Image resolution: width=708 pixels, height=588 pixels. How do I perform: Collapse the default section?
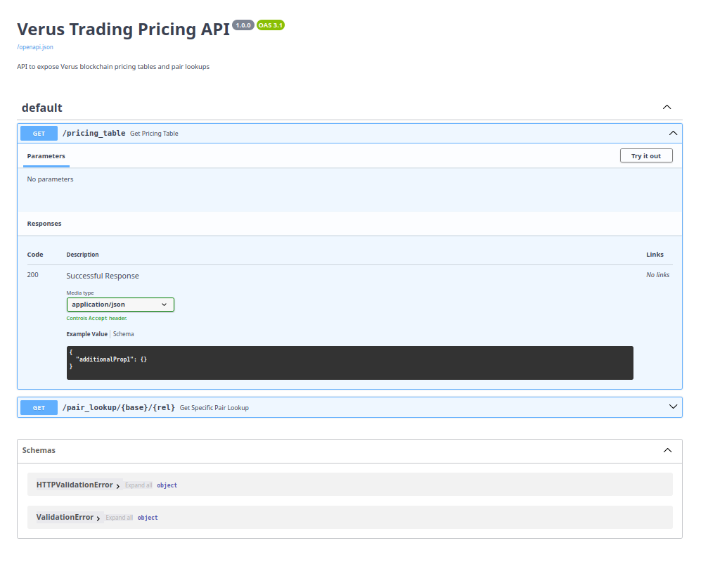tap(667, 107)
